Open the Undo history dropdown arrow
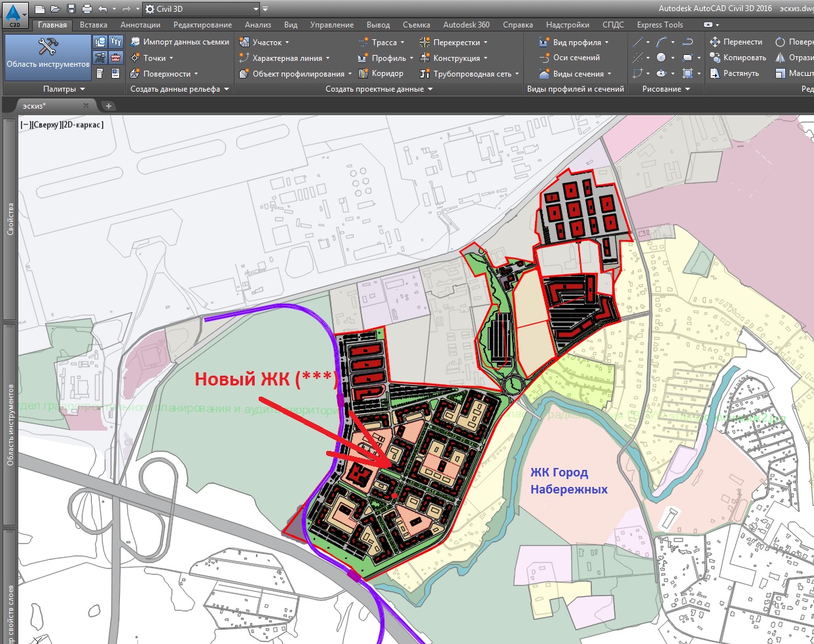Viewport: 814px width, 644px height. coord(114,9)
